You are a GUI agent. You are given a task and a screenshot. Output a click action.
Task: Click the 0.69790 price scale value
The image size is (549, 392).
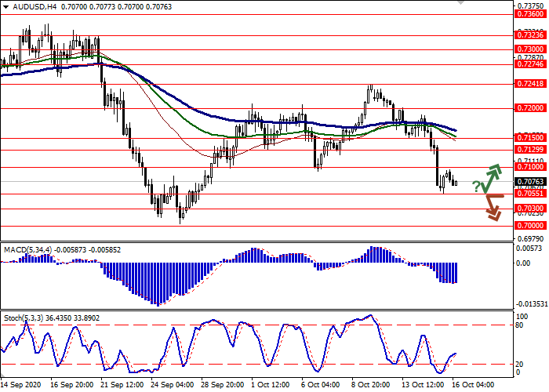530,239
